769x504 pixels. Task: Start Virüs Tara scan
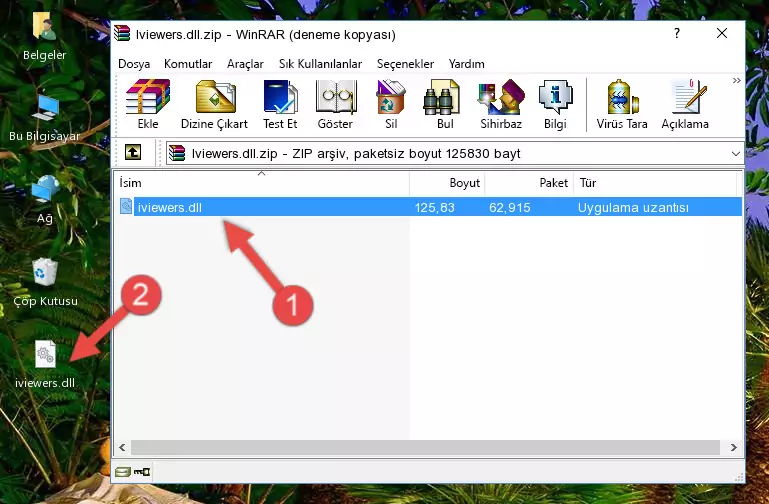(622, 104)
